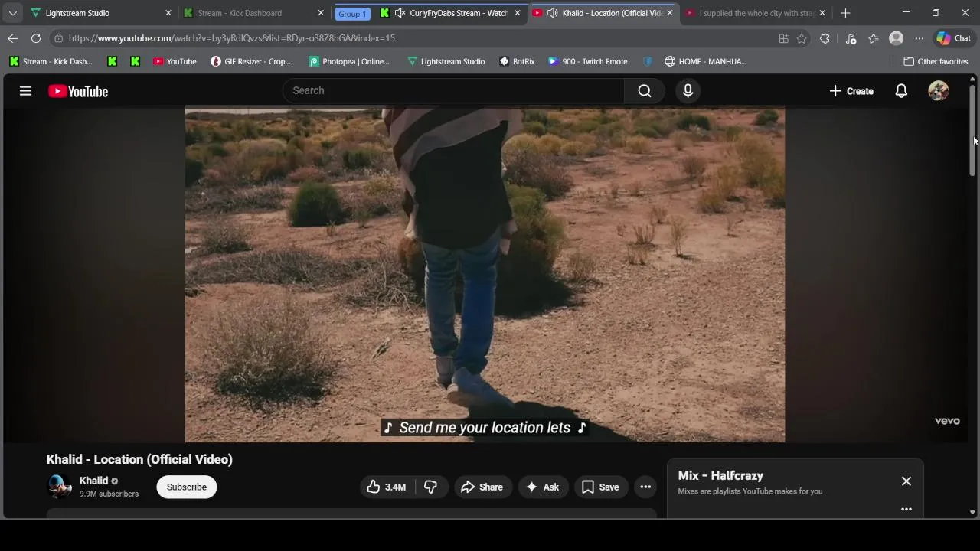Viewport: 980px width, 551px height.
Task: Open YouTube notifications bell
Action: [x=901, y=91]
